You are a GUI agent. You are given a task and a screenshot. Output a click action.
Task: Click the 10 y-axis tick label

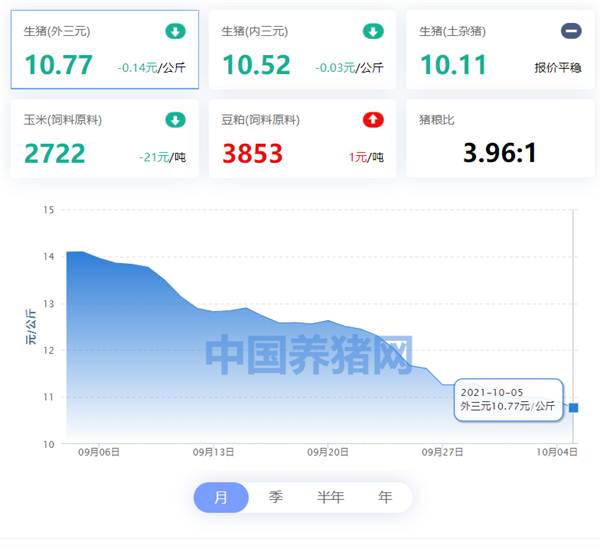click(49, 444)
